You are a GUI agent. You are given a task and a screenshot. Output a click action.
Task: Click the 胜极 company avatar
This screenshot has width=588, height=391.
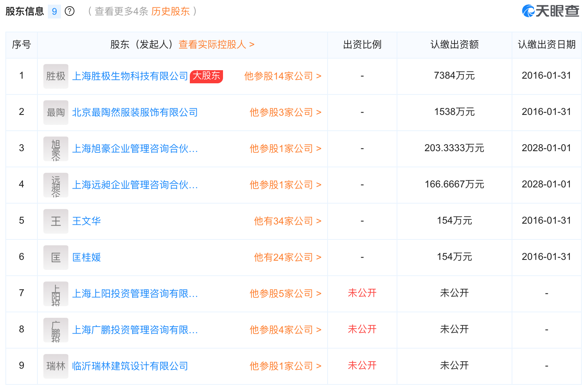point(56,76)
